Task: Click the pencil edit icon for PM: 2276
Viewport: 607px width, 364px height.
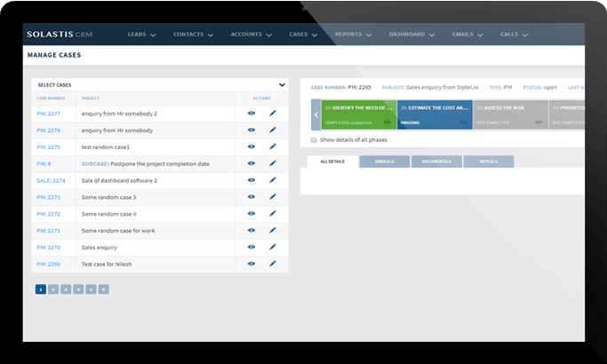Action: click(273, 131)
